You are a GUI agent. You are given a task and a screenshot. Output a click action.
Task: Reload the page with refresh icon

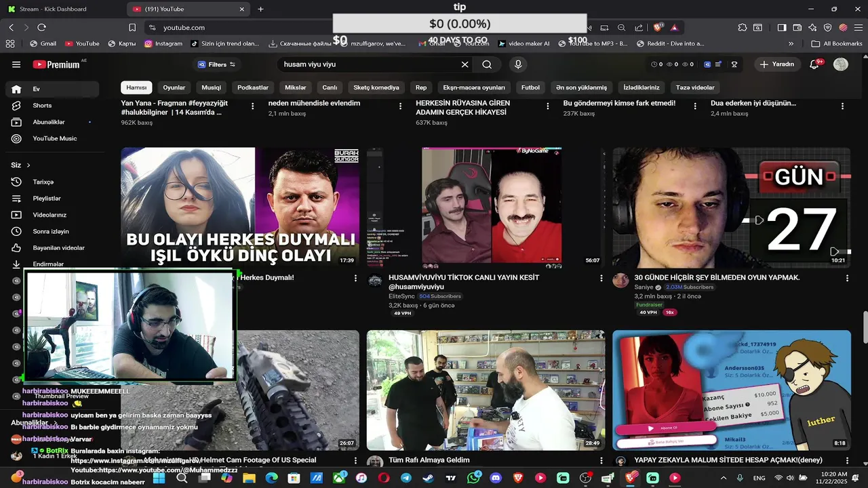point(41,27)
